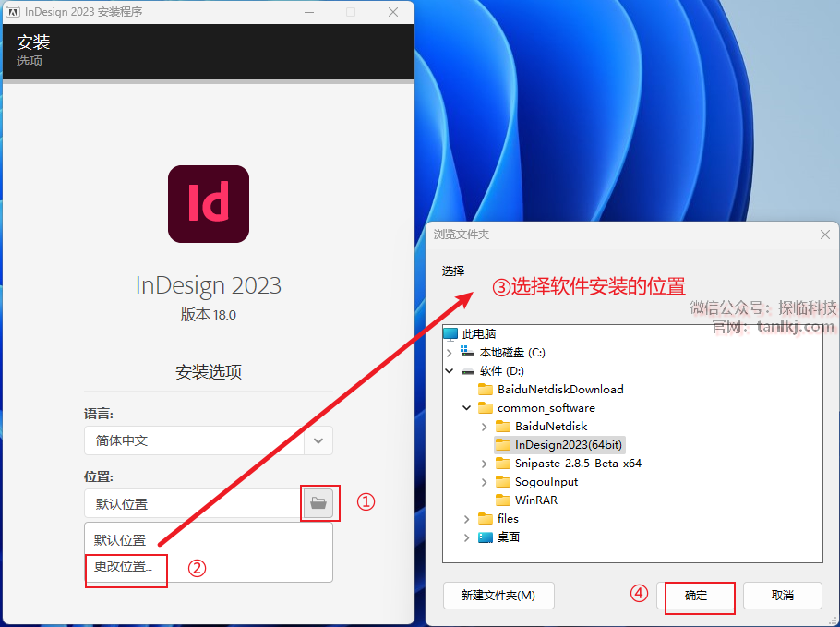Viewport: 840px width, 627px height.
Task: Collapse the common_software tree node
Action: [466, 408]
